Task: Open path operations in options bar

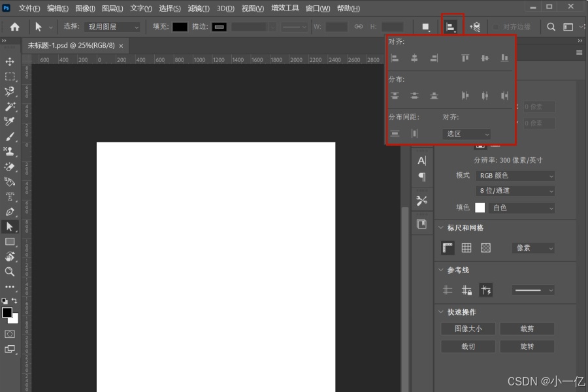Action: tap(426, 27)
